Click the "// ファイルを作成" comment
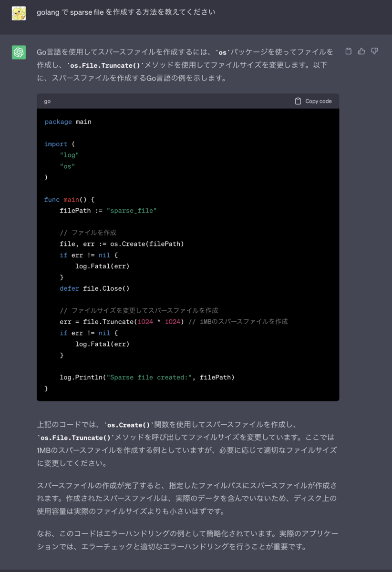Screen dimensions: 392x572 click(88, 233)
